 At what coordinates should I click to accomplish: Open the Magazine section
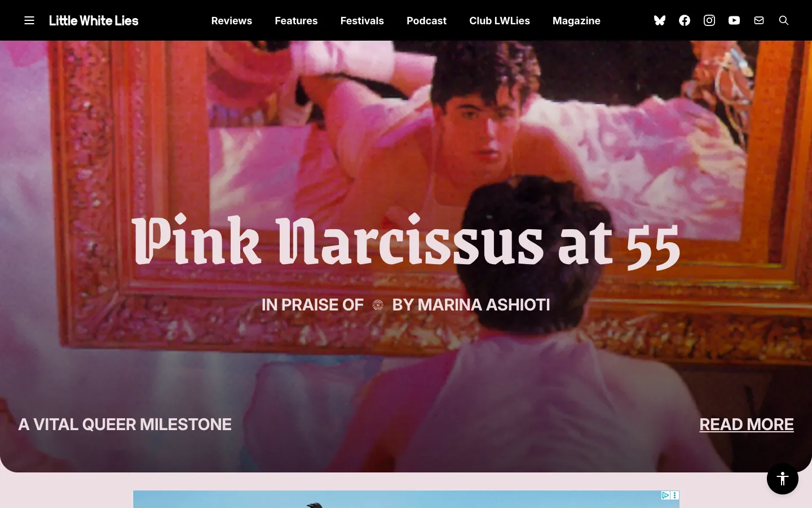pyautogui.click(x=576, y=20)
